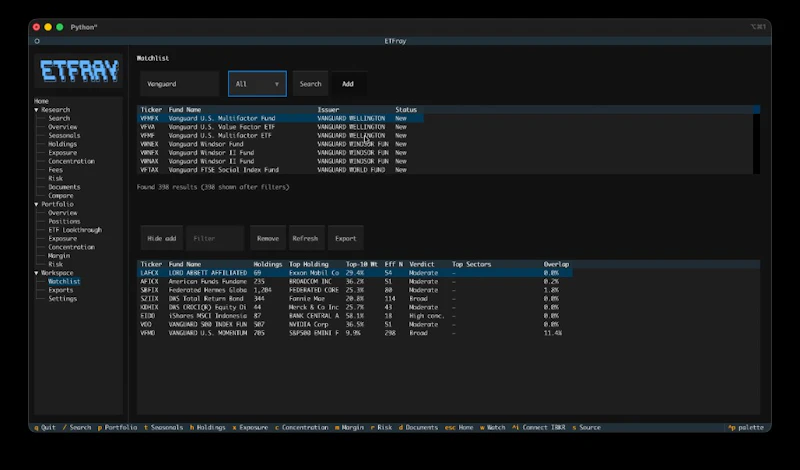Viewport: 800px width, 470px height.
Task: Open the ^p palette in the footer
Action: [746, 428]
